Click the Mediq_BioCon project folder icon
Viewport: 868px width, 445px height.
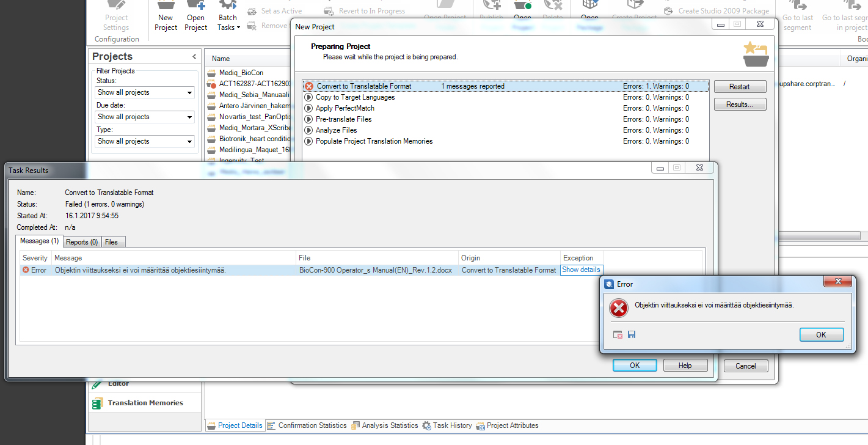click(x=211, y=73)
